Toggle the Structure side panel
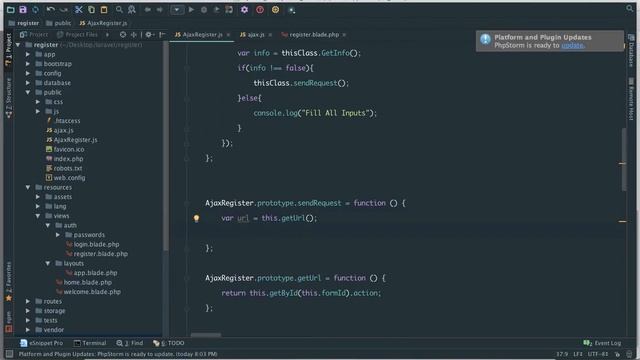This screenshot has height=360, width=640. coord(9,98)
